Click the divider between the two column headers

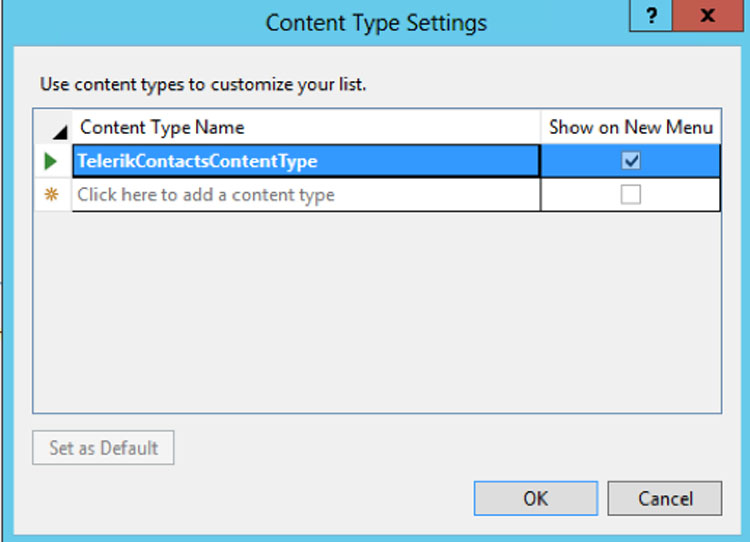click(x=540, y=127)
